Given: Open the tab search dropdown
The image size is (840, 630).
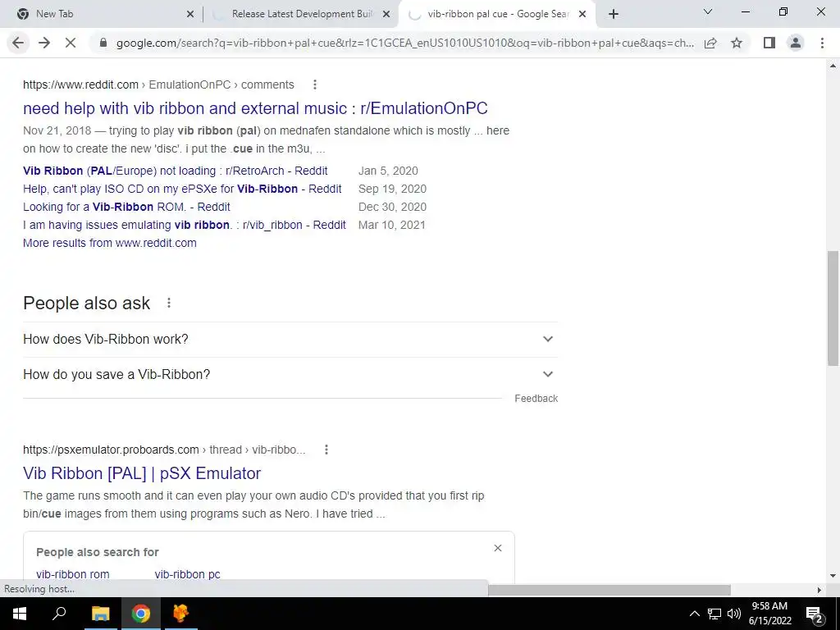Looking at the screenshot, I should pos(708,11).
